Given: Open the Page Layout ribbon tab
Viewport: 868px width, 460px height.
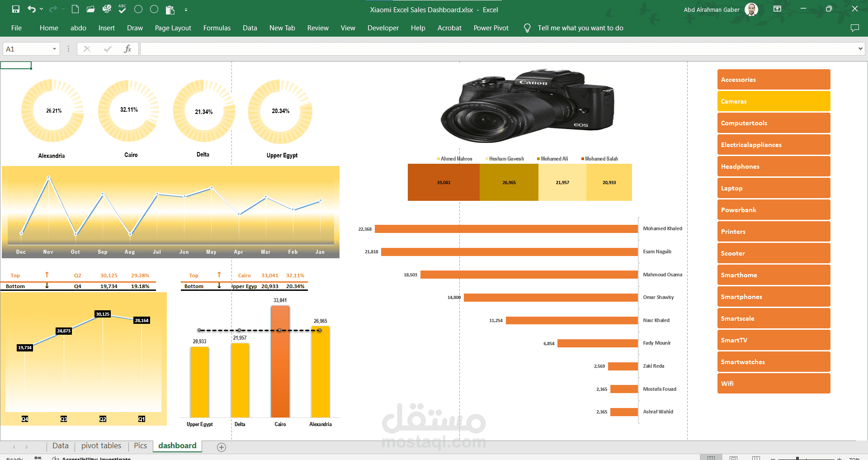Looking at the screenshot, I should [173, 28].
